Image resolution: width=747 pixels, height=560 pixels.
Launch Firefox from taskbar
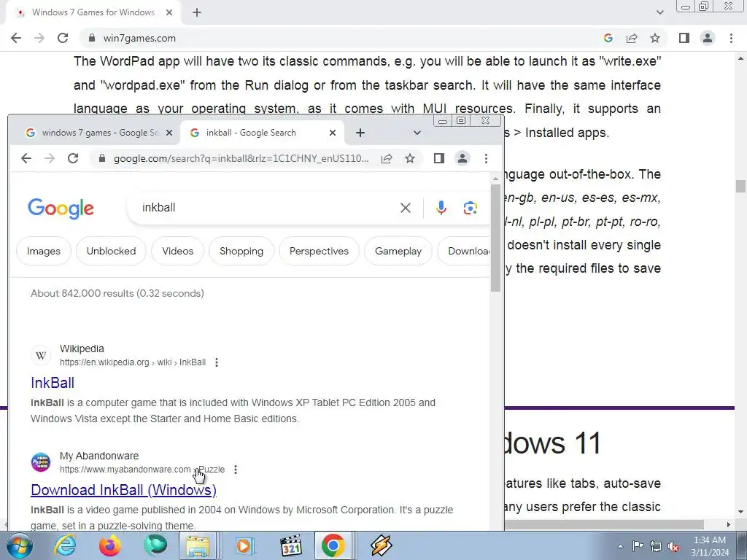[109, 545]
